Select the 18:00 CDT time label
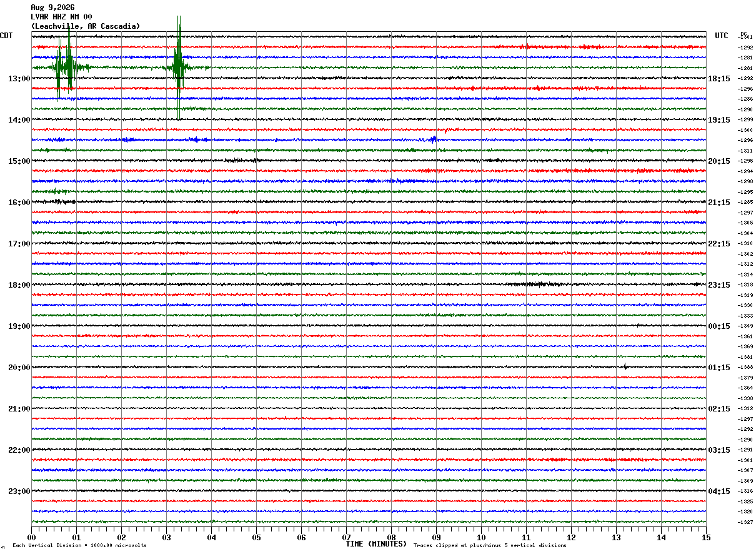Image resolution: width=756 pixels, height=554 pixels. click(x=19, y=285)
